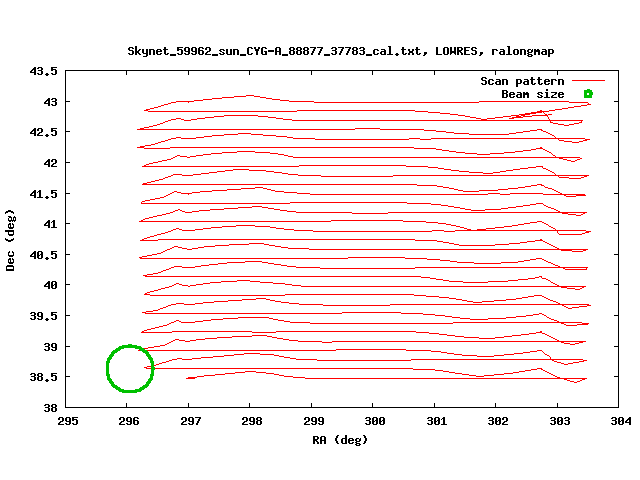640x480 pixels.
Task: Click the y-axis tick label 41
Action: tap(51, 224)
